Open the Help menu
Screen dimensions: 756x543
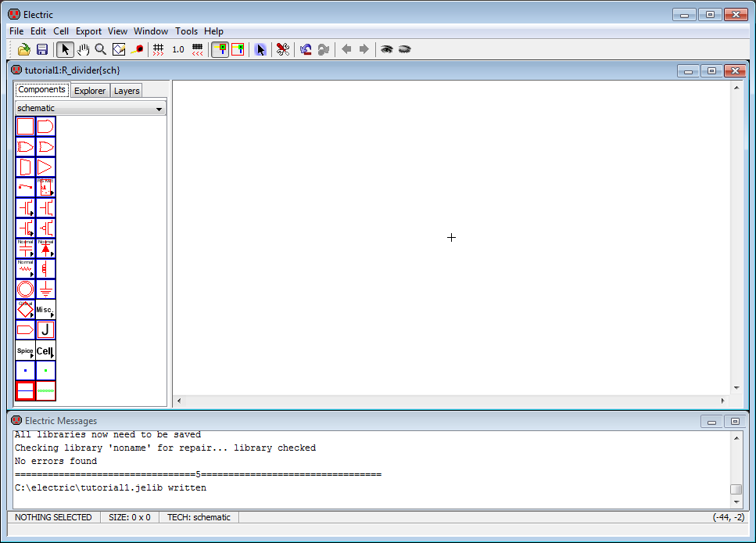pyautogui.click(x=213, y=31)
